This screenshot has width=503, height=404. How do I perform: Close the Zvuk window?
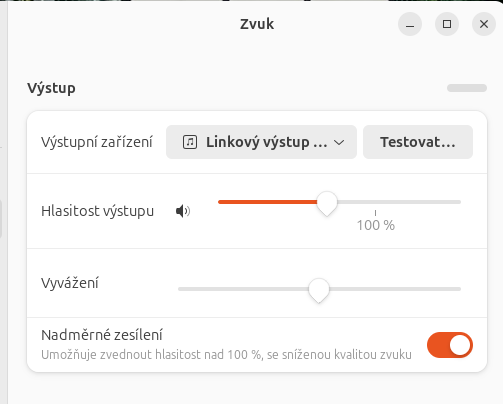(x=484, y=24)
